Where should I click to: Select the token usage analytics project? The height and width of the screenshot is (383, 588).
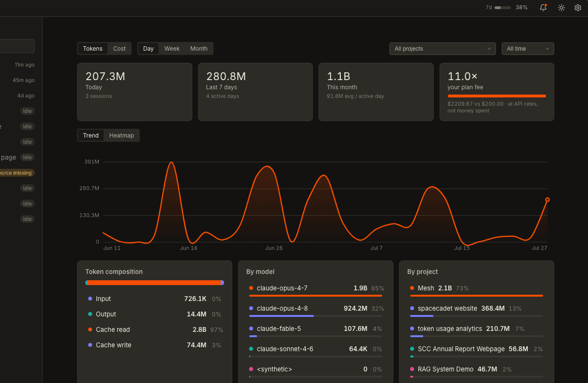coord(477,331)
